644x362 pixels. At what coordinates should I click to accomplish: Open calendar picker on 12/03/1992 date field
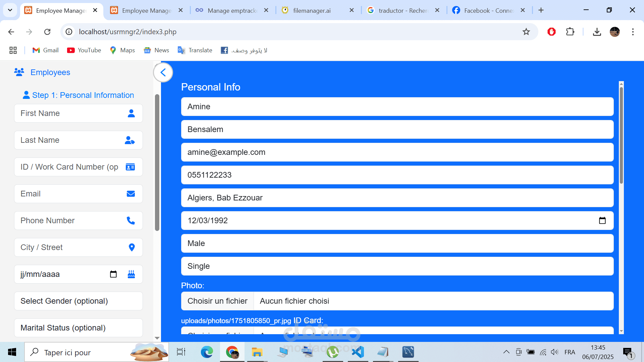[602, 221]
